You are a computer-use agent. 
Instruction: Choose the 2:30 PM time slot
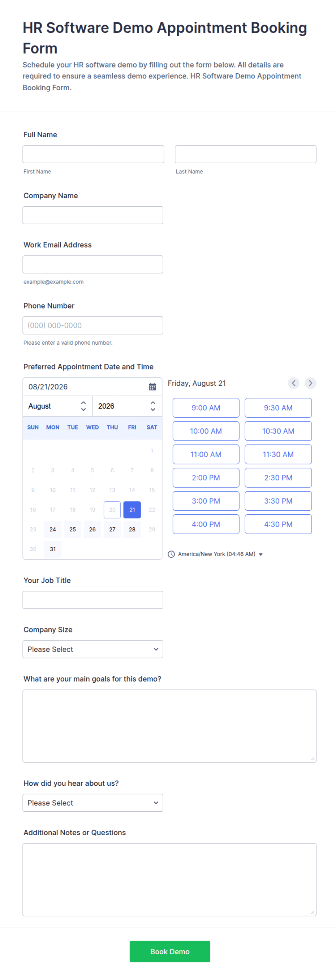(278, 478)
